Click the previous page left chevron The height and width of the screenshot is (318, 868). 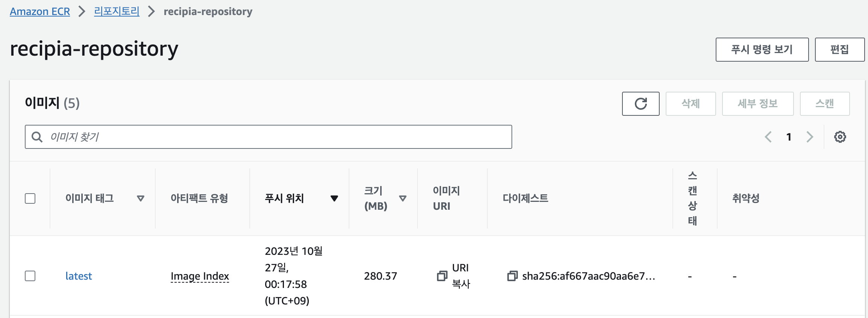point(769,136)
